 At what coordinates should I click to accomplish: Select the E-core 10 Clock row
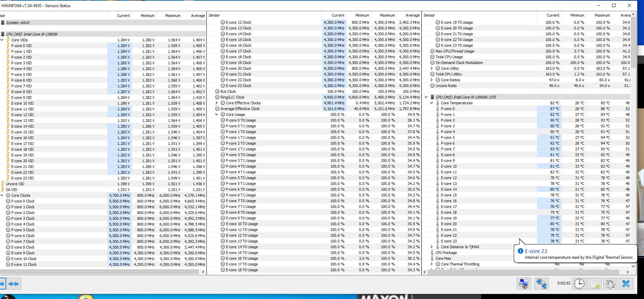coord(103,259)
